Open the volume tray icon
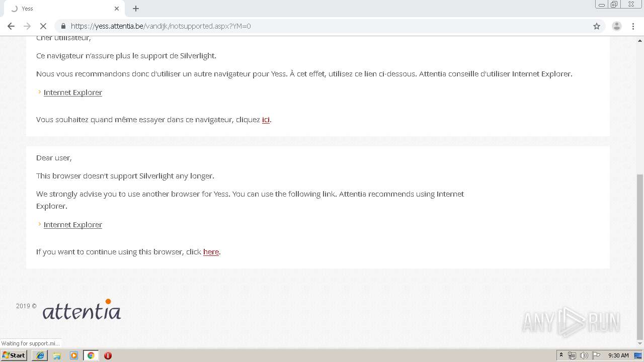This screenshot has height=362, width=644. [584, 355]
